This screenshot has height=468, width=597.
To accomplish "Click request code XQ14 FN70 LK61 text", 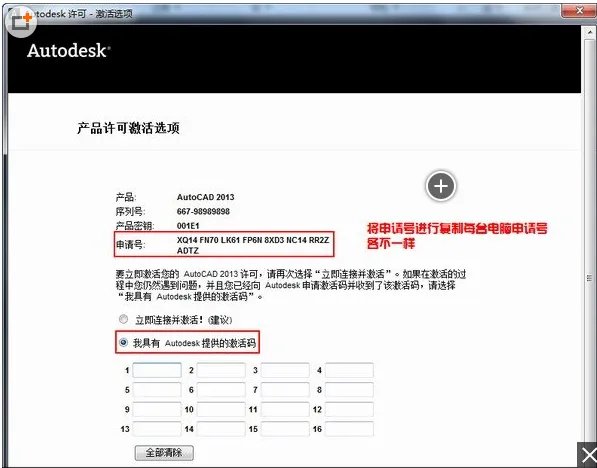I will coord(253,240).
